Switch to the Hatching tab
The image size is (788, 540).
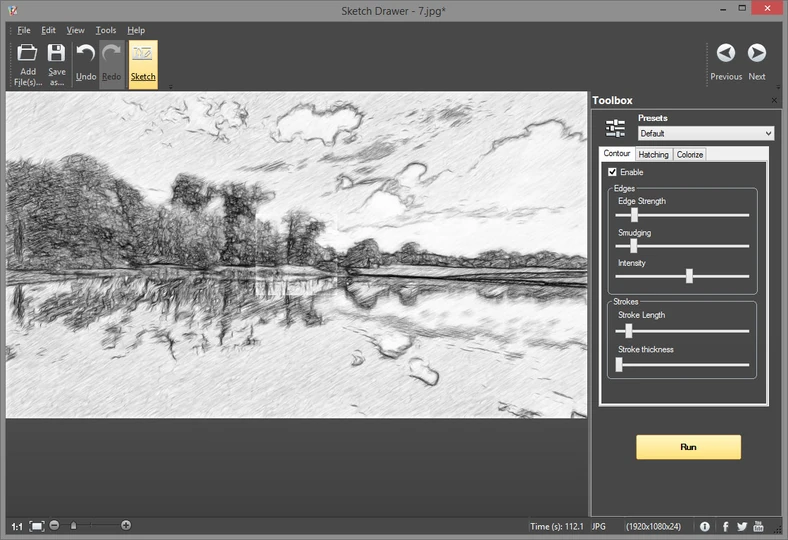[x=653, y=154]
